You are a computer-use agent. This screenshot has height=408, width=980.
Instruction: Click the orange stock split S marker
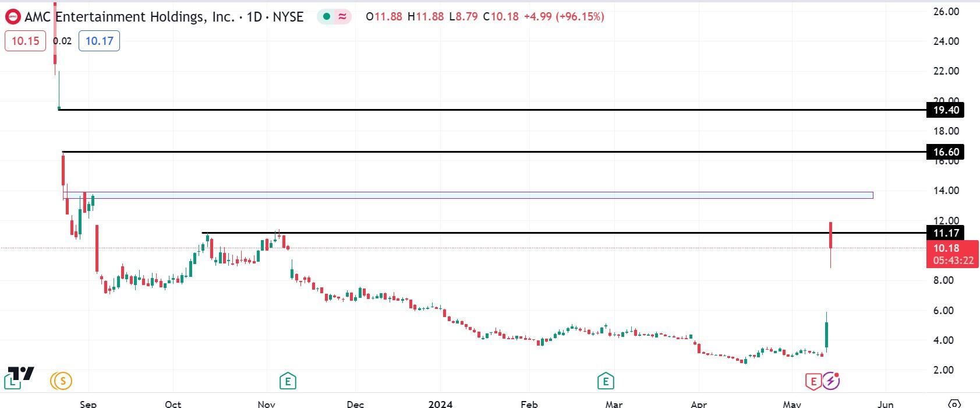click(61, 381)
